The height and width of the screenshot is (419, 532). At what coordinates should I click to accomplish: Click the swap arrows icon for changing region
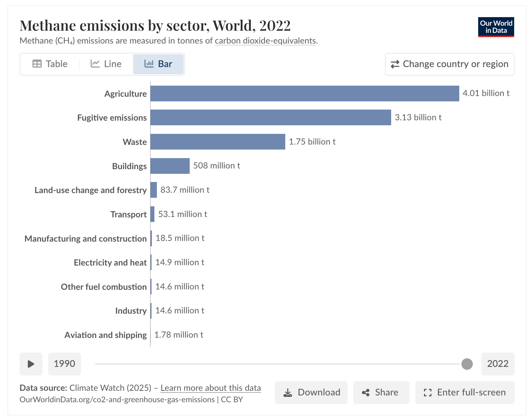point(395,64)
